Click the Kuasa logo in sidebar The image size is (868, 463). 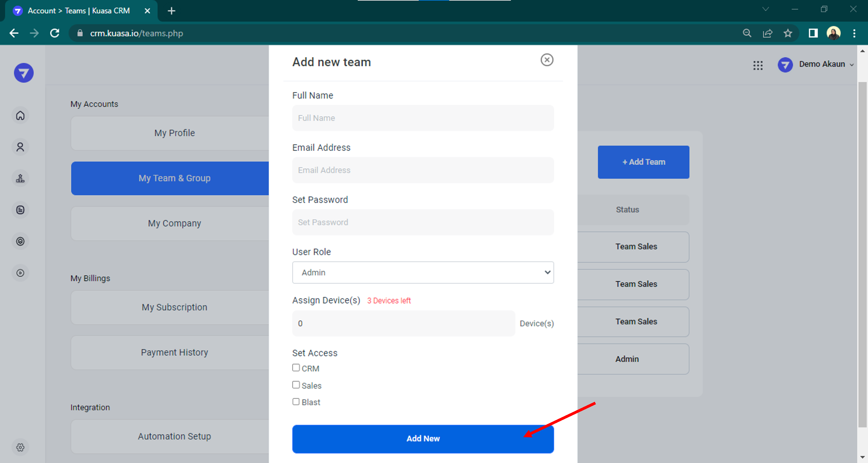click(24, 73)
